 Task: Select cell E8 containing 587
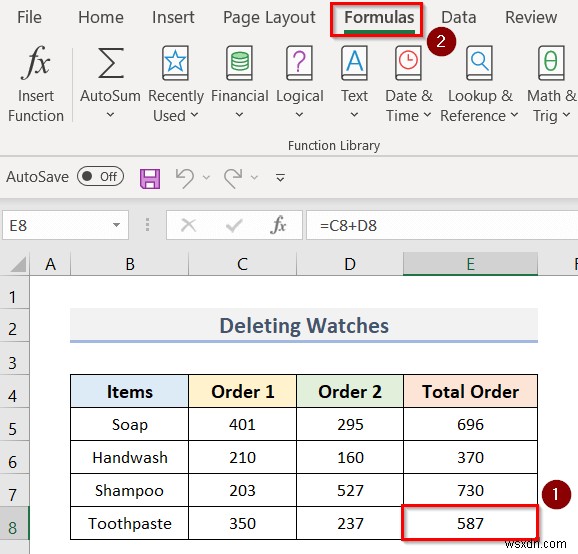pos(470,523)
